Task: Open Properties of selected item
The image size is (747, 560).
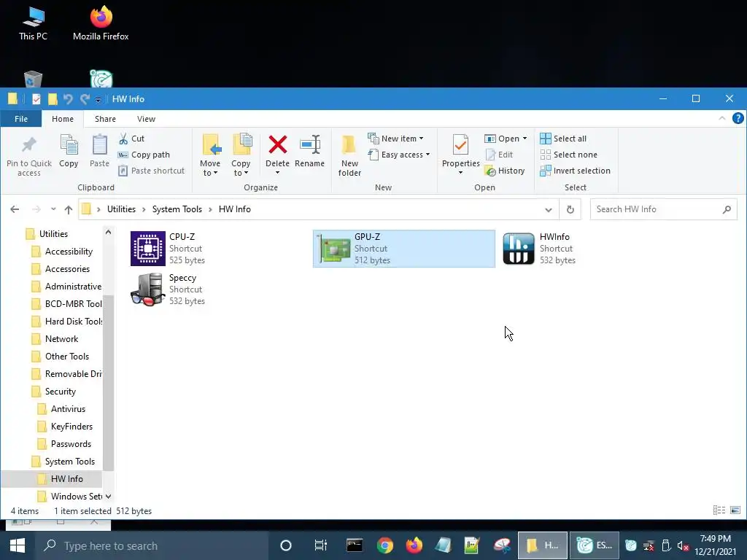Action: coord(461,155)
